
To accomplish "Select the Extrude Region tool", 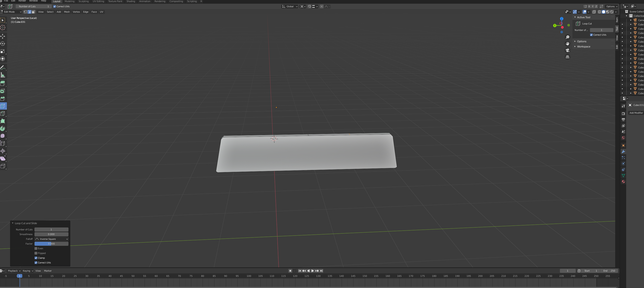I will click(x=3, y=84).
